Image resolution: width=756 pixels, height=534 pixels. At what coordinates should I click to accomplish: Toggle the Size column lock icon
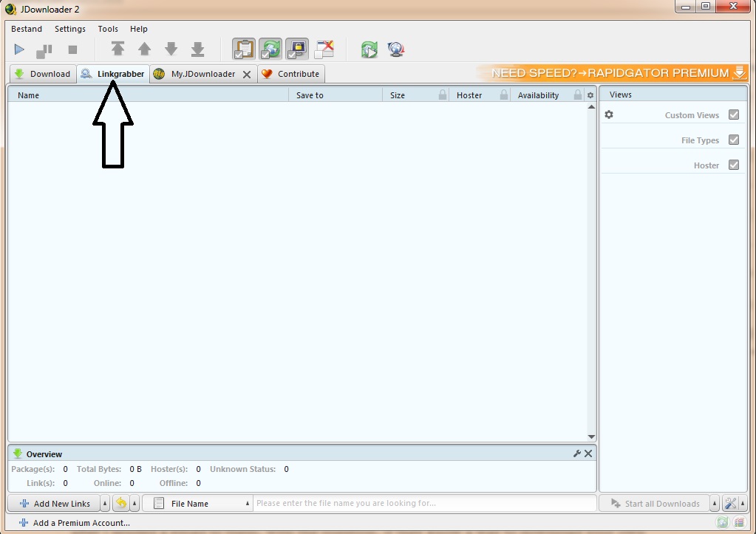tap(443, 95)
